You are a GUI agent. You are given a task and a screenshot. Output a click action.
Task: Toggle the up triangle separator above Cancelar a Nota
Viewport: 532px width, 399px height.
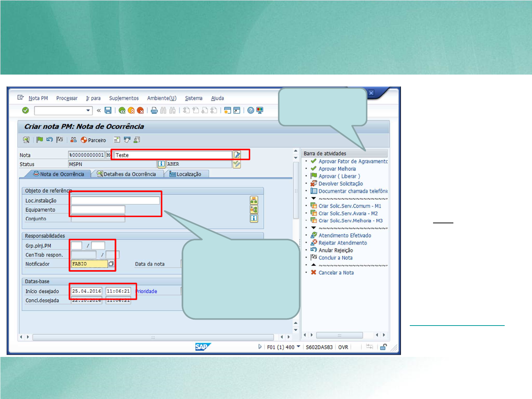(x=313, y=265)
